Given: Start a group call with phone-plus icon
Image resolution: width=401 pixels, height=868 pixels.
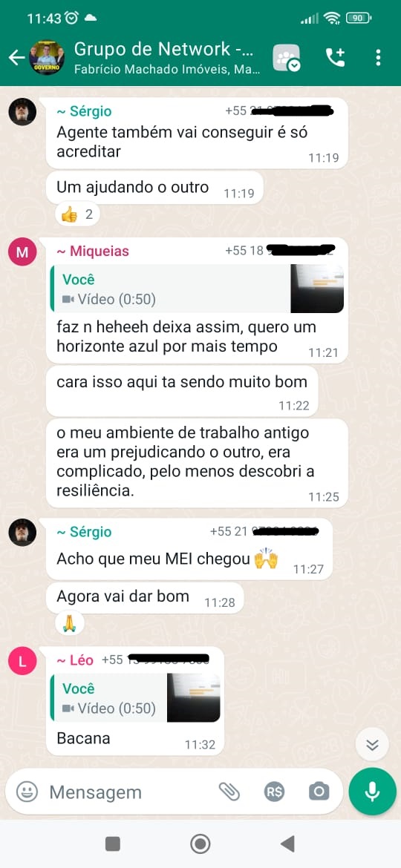Looking at the screenshot, I should [x=335, y=58].
